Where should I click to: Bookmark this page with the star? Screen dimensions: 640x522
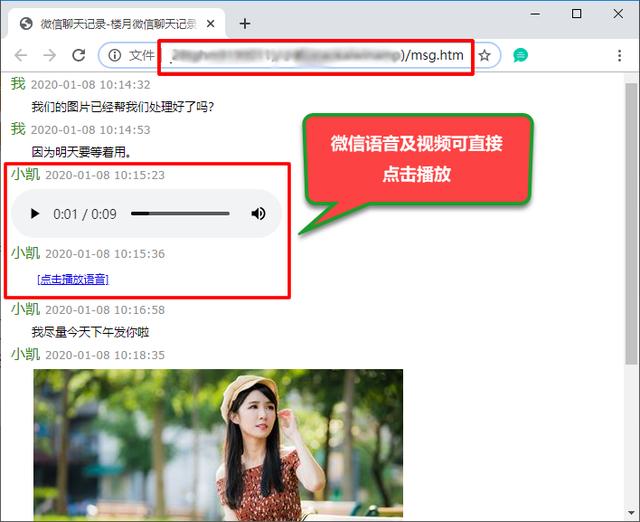click(x=484, y=56)
